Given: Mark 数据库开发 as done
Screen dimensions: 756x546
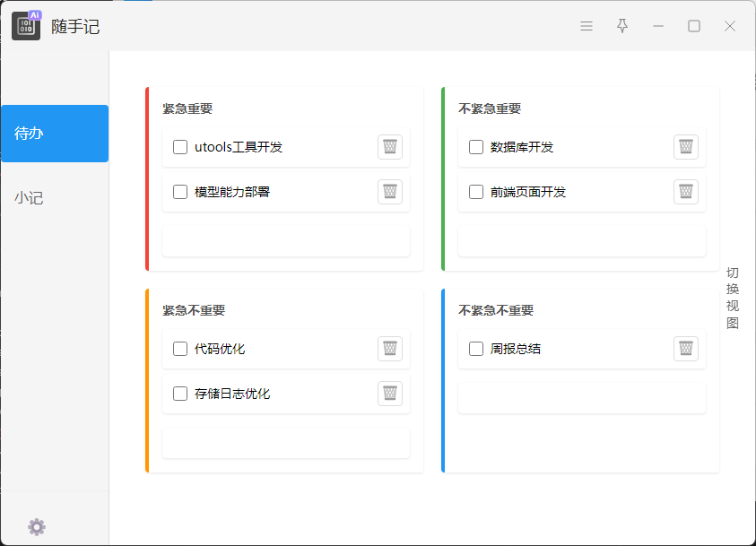Looking at the screenshot, I should (x=476, y=147).
